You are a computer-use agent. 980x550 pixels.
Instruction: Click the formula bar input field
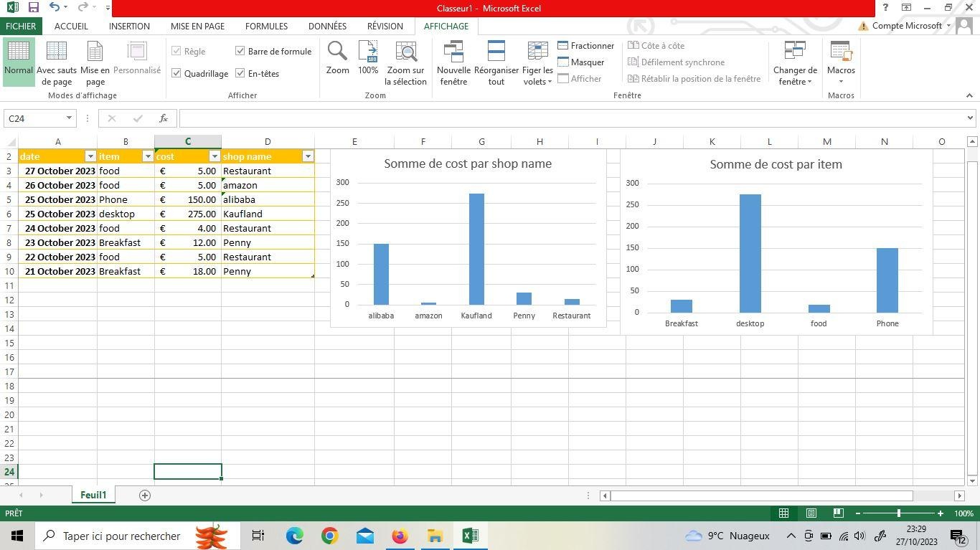click(572, 118)
